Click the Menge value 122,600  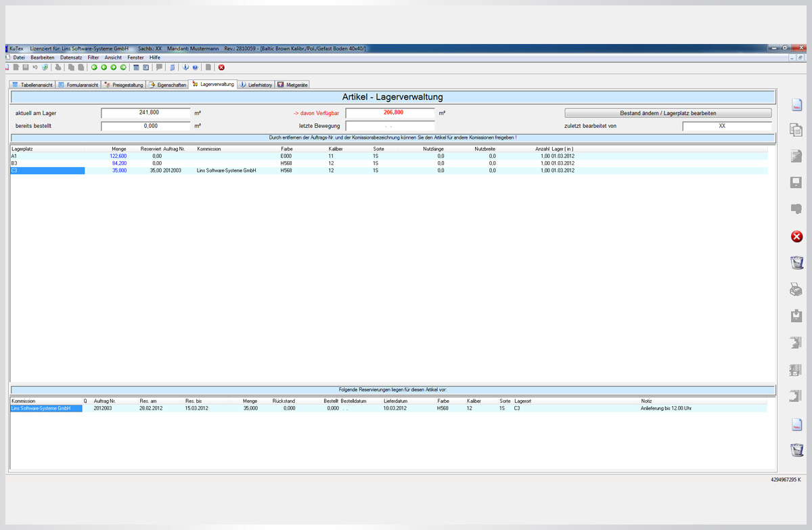(118, 156)
